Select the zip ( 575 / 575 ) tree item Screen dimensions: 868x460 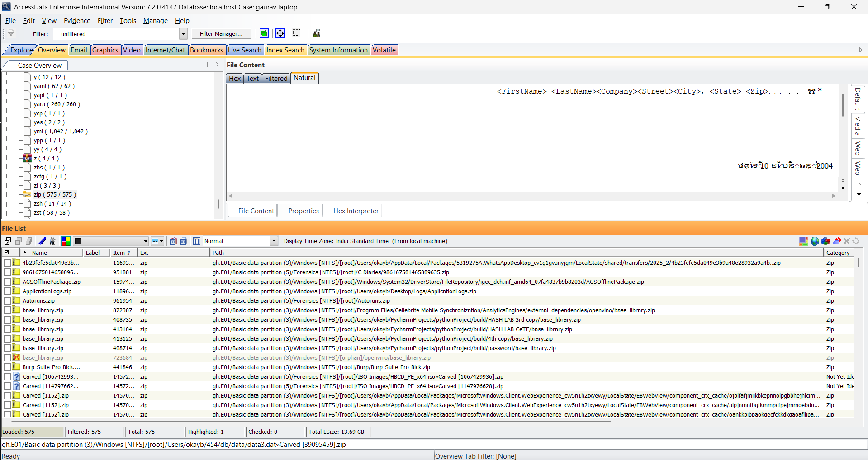coord(55,194)
